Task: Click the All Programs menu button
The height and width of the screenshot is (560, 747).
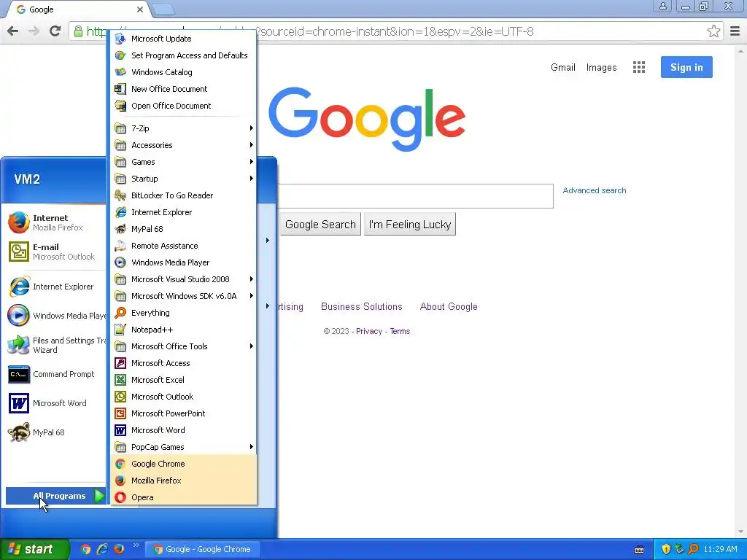Action: click(x=55, y=496)
